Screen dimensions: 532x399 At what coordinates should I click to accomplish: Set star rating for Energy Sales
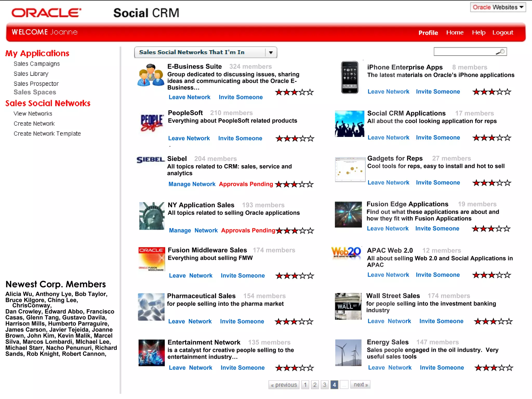(494, 368)
